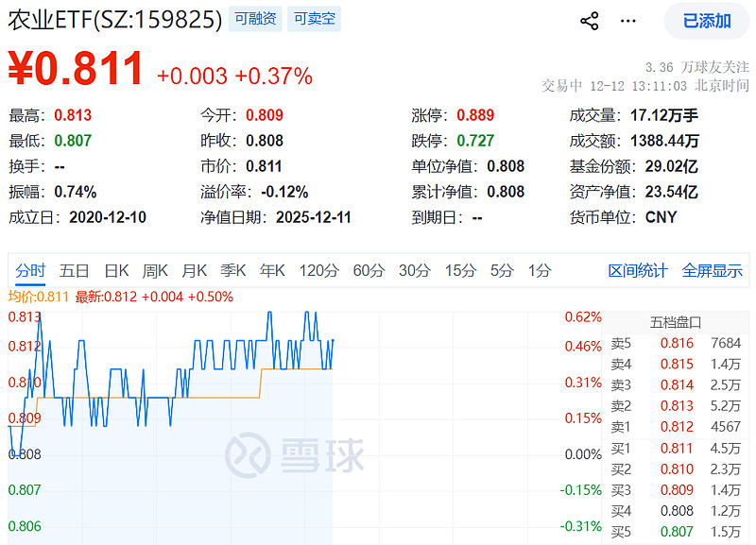Click 振幅 value 0.74%
The width and height of the screenshot is (756, 545).
pos(76,192)
